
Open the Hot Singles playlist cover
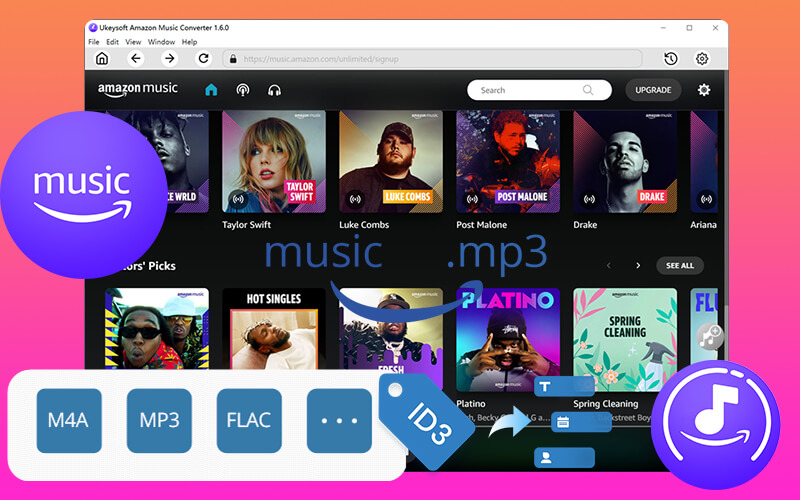(x=274, y=329)
